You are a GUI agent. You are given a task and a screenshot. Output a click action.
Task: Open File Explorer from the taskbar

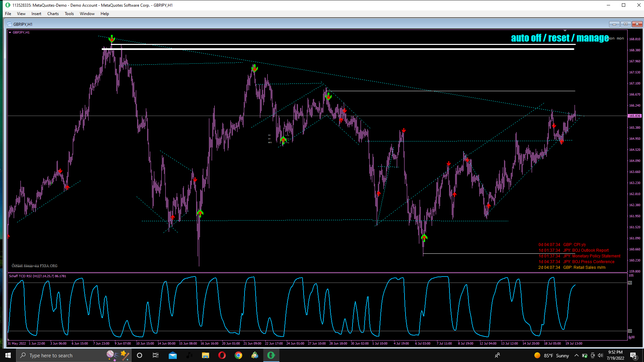pos(205,355)
